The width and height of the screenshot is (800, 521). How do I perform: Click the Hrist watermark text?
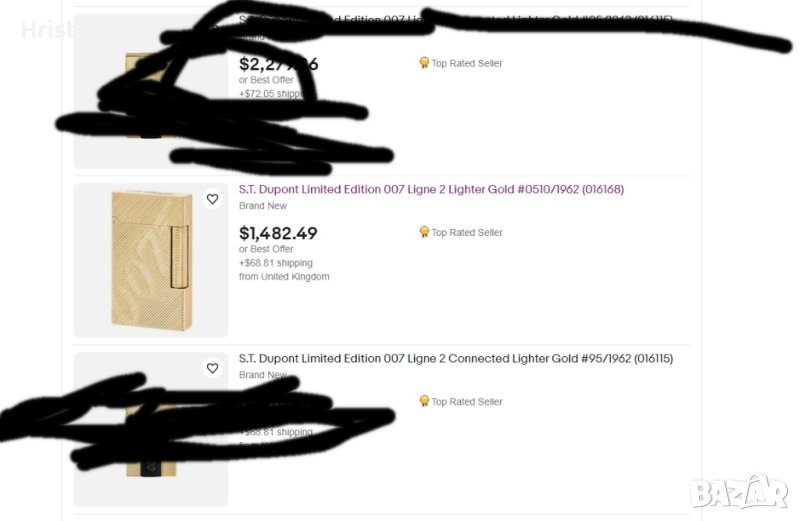click(x=47, y=31)
